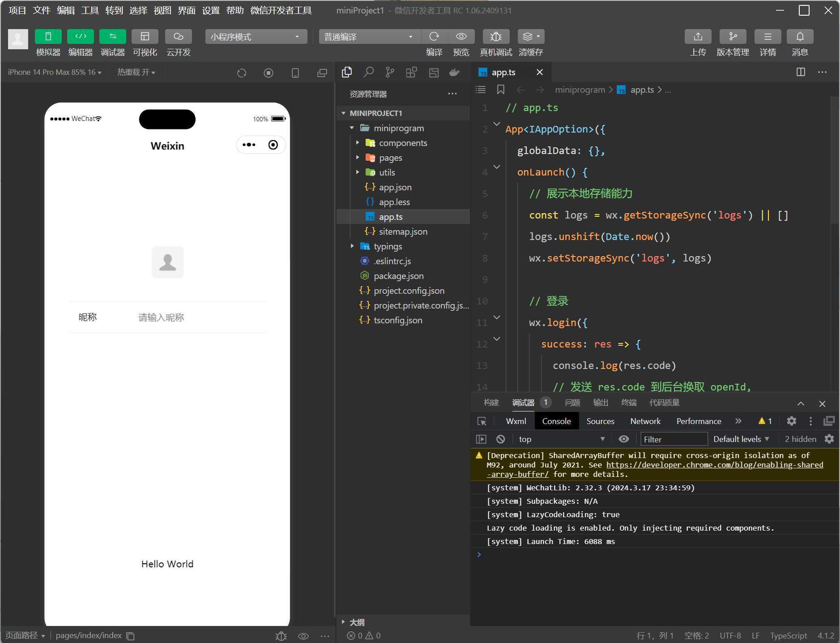This screenshot has width=840, height=643.
Task: Toggle the editor bookmark icon
Action: tap(501, 90)
